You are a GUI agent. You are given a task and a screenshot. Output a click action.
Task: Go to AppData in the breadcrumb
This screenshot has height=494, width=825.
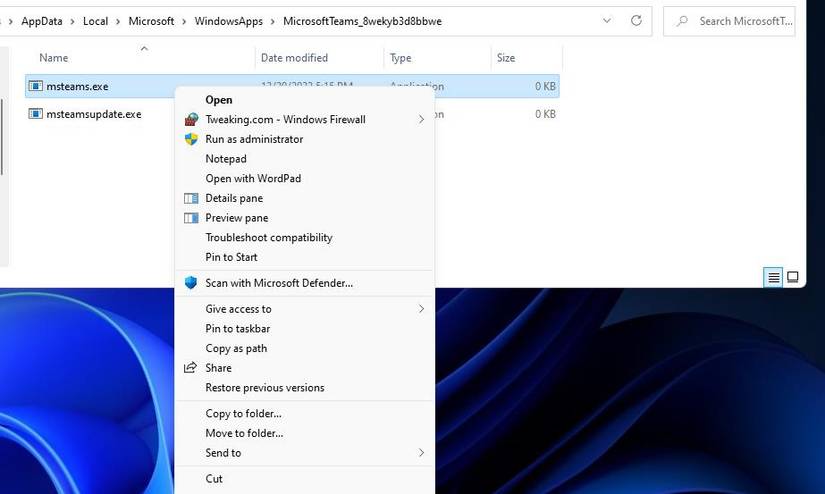[x=42, y=21]
